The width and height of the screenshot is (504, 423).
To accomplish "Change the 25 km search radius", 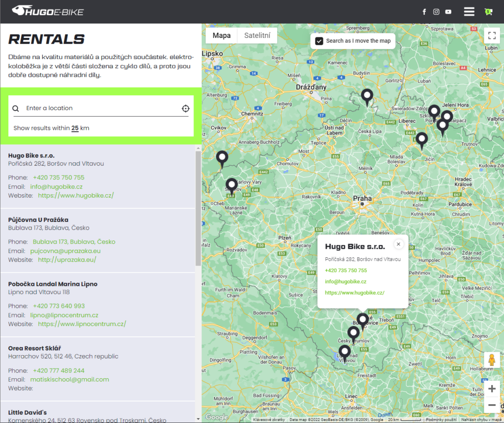I will pos(75,128).
